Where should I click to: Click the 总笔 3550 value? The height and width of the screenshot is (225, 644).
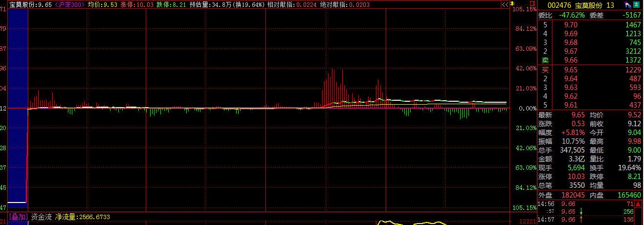coord(577,185)
